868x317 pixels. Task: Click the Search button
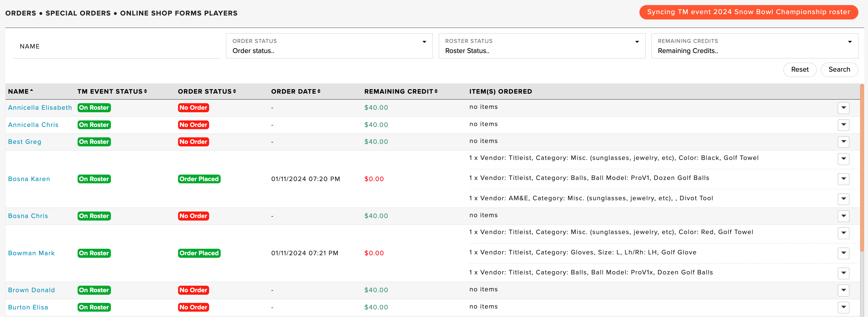tap(839, 70)
